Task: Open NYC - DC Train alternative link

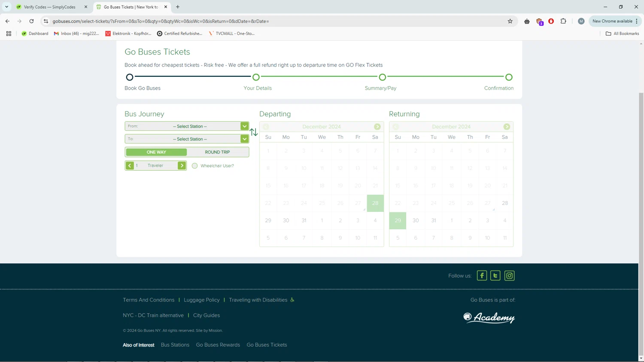Action: click(153, 315)
